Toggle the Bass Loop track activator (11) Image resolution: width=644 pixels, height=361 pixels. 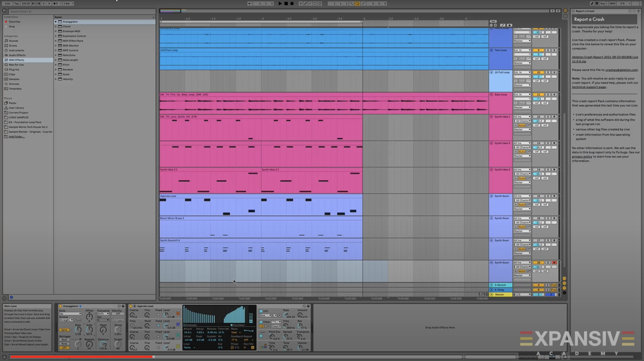pos(538,94)
